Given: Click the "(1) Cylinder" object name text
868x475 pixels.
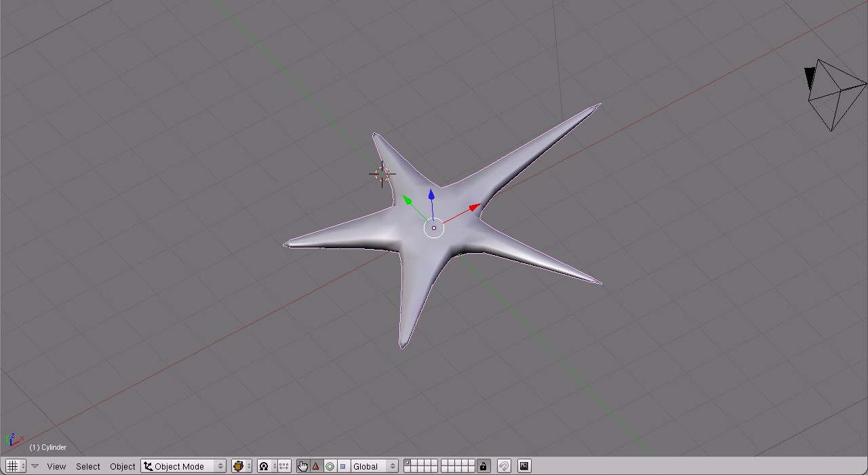Looking at the screenshot, I should pyautogui.click(x=48, y=448).
